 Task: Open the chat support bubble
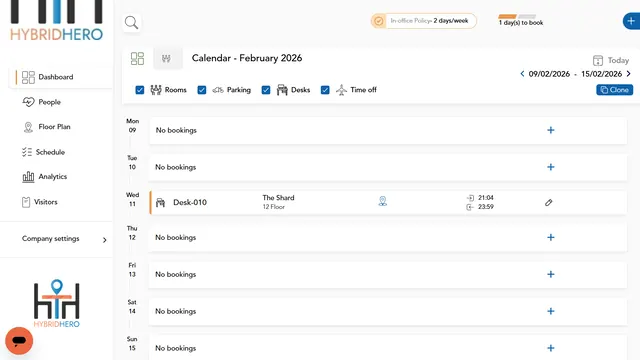tap(19, 341)
